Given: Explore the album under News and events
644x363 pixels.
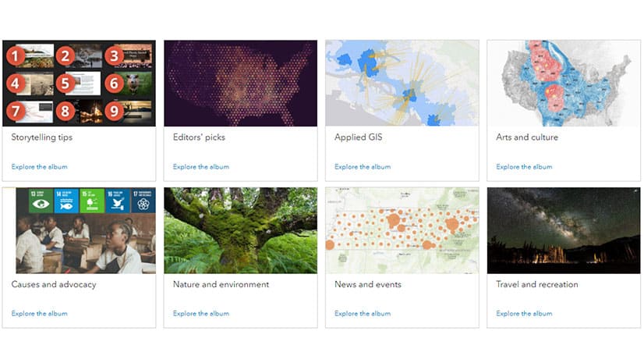Looking at the screenshot, I should tap(363, 314).
